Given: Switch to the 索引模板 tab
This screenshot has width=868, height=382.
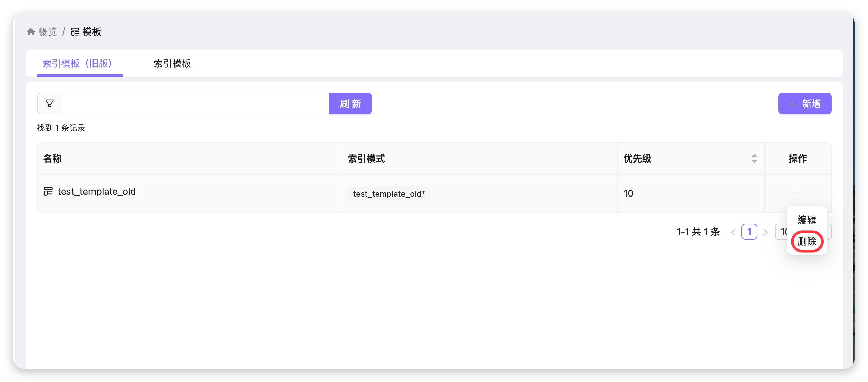Looking at the screenshot, I should click(172, 63).
